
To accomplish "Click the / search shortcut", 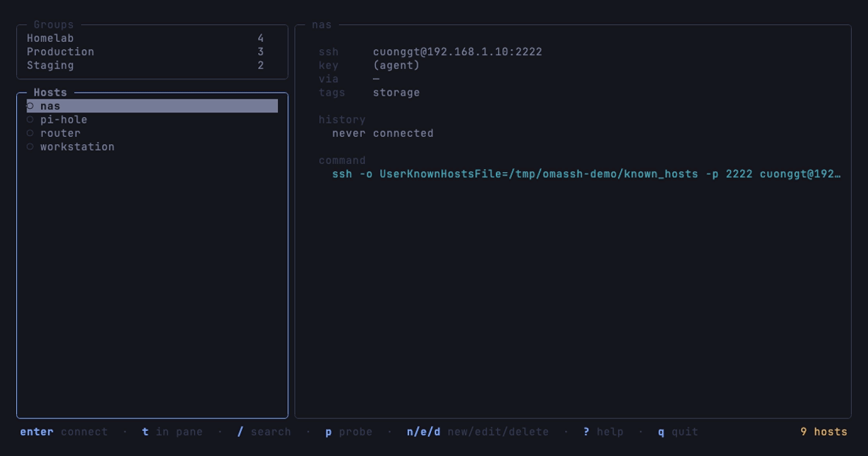I will click(263, 432).
